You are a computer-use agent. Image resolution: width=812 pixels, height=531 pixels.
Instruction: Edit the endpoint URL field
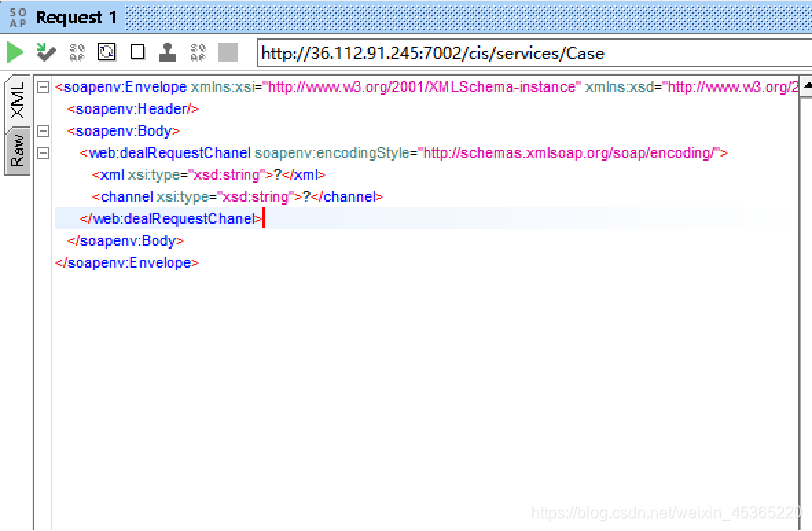pyautogui.click(x=534, y=53)
